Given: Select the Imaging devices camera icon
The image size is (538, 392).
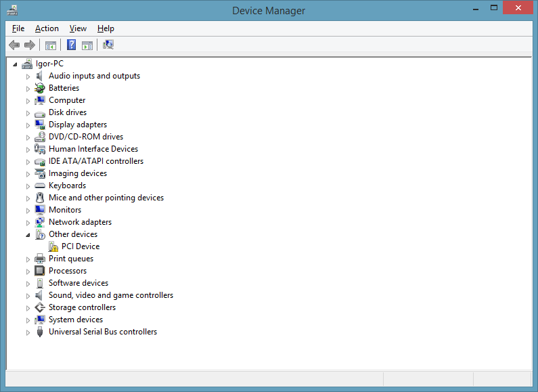Looking at the screenshot, I should [x=40, y=174].
